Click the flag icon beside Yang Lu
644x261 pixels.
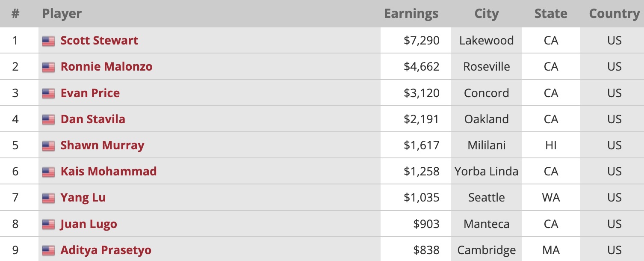(48, 198)
